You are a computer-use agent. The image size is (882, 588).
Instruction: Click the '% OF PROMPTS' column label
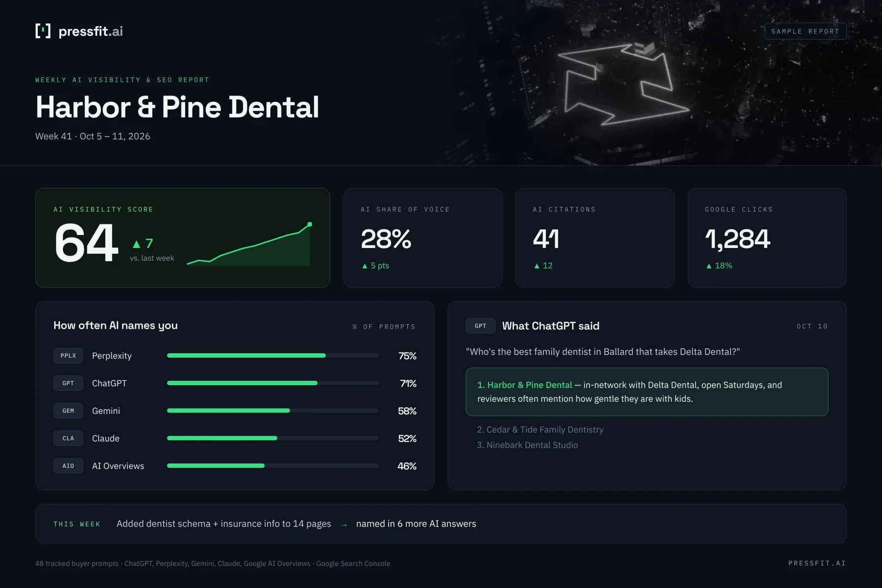pyautogui.click(x=384, y=327)
